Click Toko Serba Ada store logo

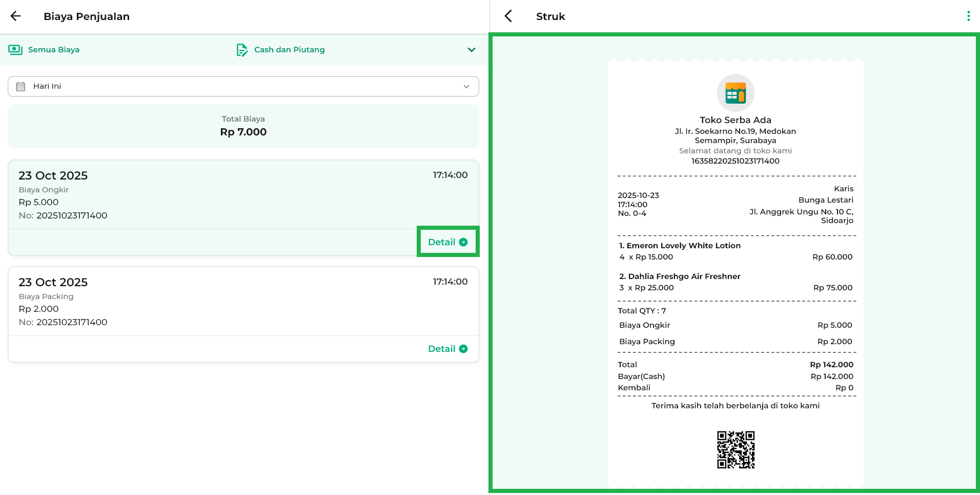click(x=735, y=93)
